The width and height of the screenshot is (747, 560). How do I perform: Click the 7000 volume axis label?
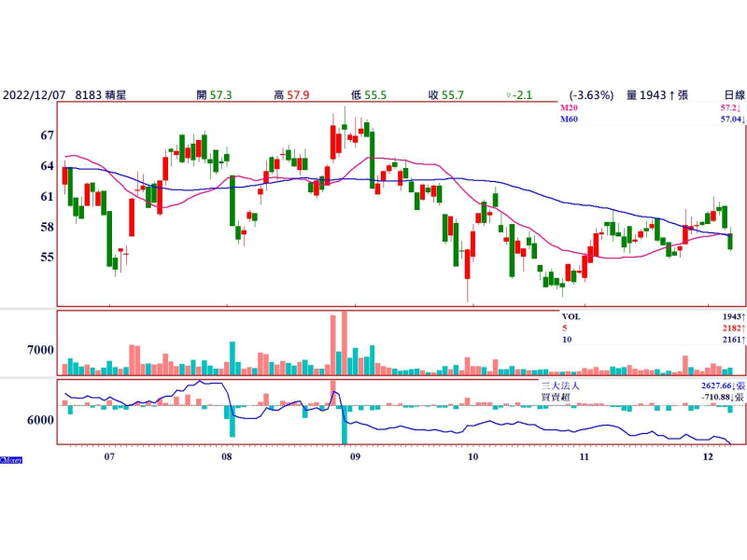tap(40, 350)
